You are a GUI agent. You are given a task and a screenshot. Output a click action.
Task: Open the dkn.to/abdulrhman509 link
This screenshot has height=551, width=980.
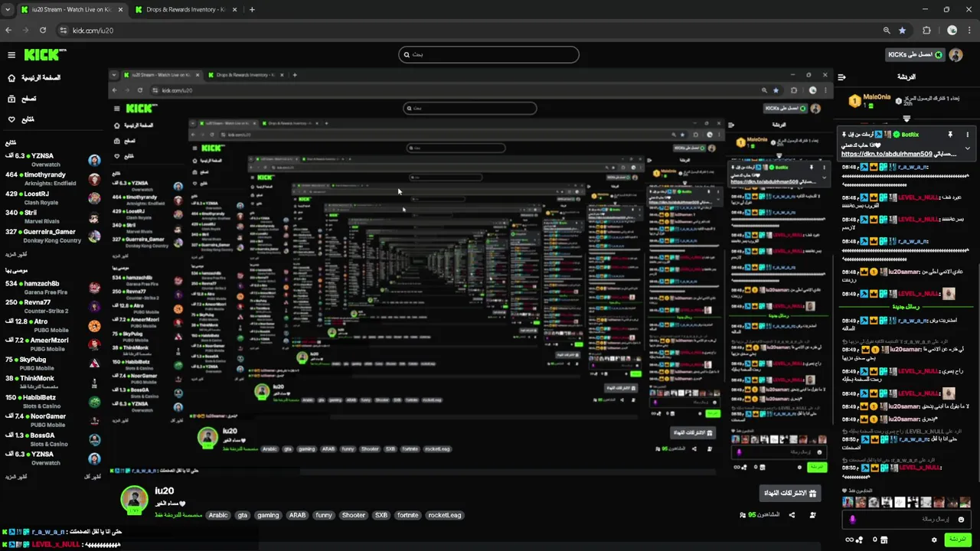887,154
